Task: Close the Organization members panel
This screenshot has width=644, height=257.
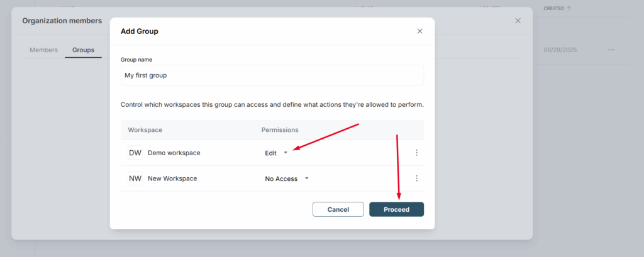Action: (x=518, y=21)
